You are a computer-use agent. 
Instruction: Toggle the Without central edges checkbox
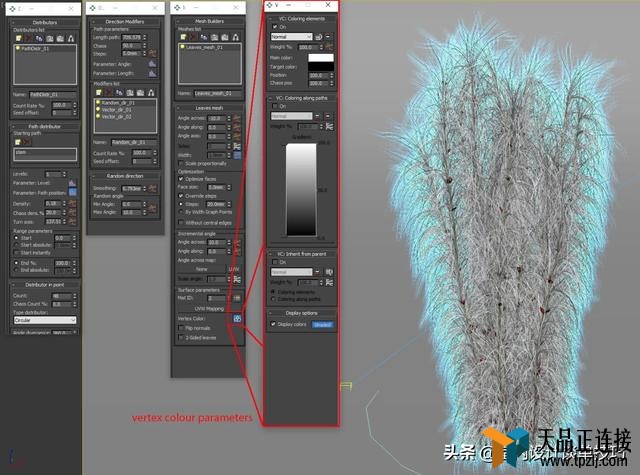pyautogui.click(x=181, y=222)
